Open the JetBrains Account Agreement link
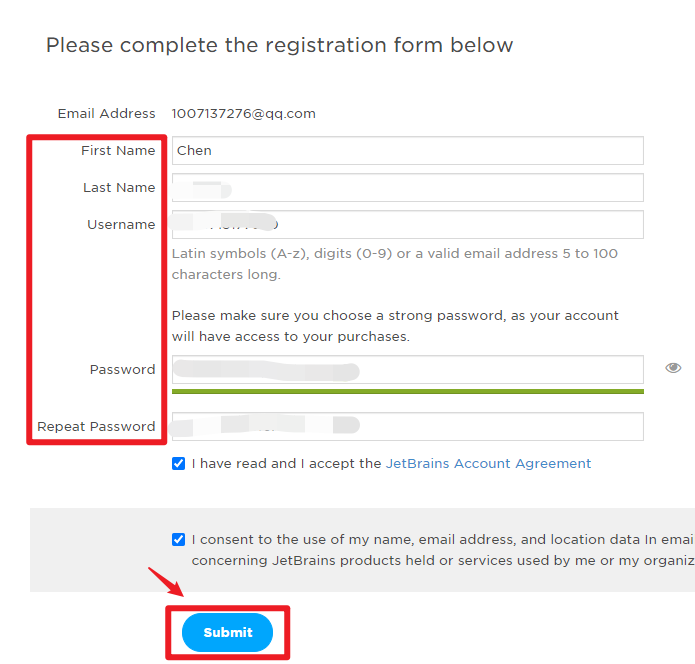This screenshot has height=664, width=695. (x=488, y=464)
